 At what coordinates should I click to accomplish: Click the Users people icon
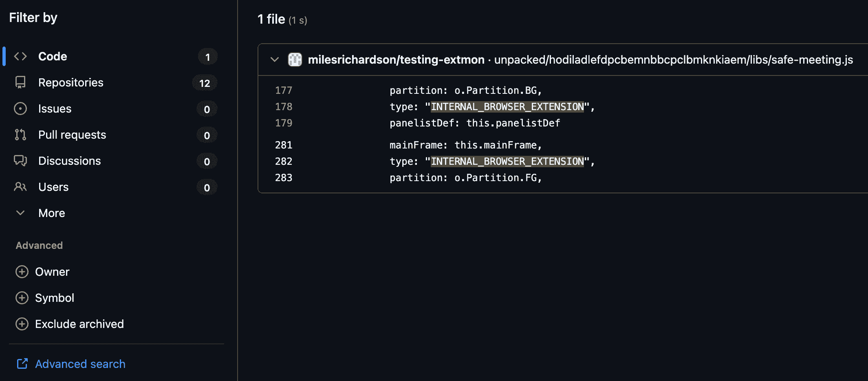(20, 187)
